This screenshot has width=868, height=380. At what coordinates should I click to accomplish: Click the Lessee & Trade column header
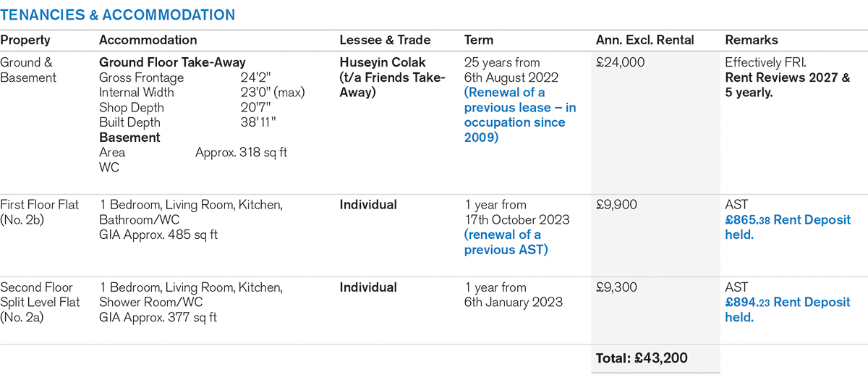[x=385, y=41]
